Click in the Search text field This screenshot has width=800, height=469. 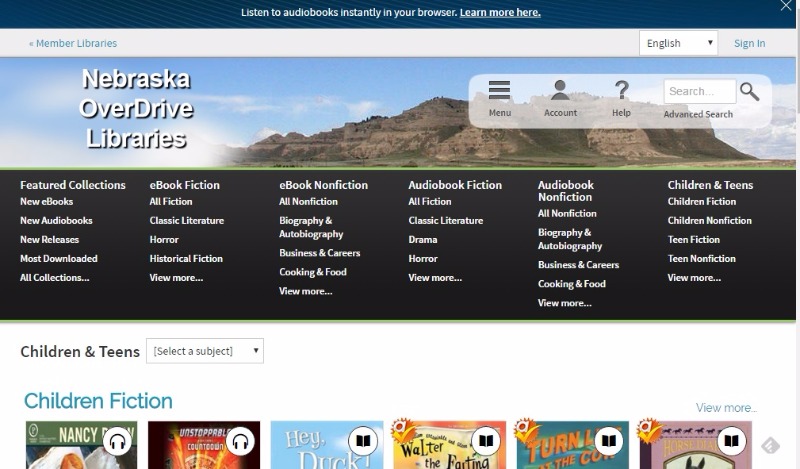tap(699, 91)
